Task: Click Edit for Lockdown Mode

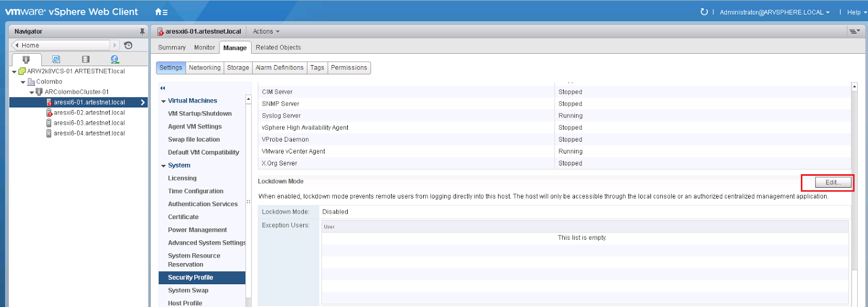Action: (833, 182)
